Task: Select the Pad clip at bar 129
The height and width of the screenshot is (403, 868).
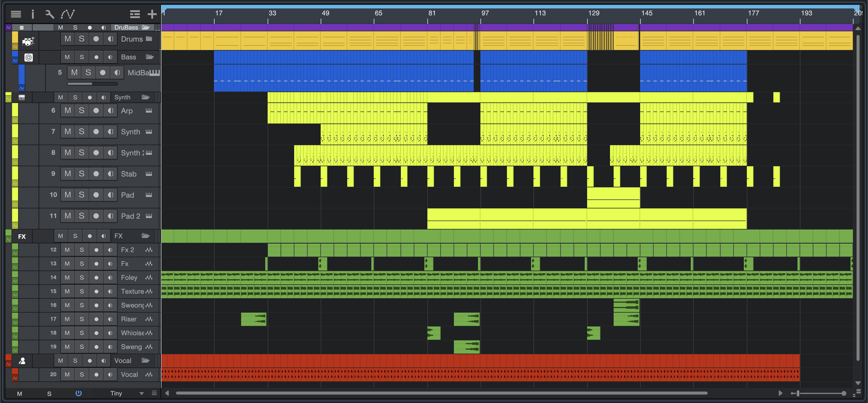Action: coord(613,198)
